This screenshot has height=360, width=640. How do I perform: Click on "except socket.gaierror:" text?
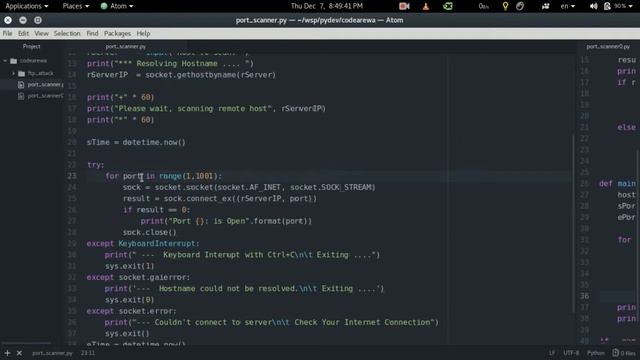click(138, 278)
